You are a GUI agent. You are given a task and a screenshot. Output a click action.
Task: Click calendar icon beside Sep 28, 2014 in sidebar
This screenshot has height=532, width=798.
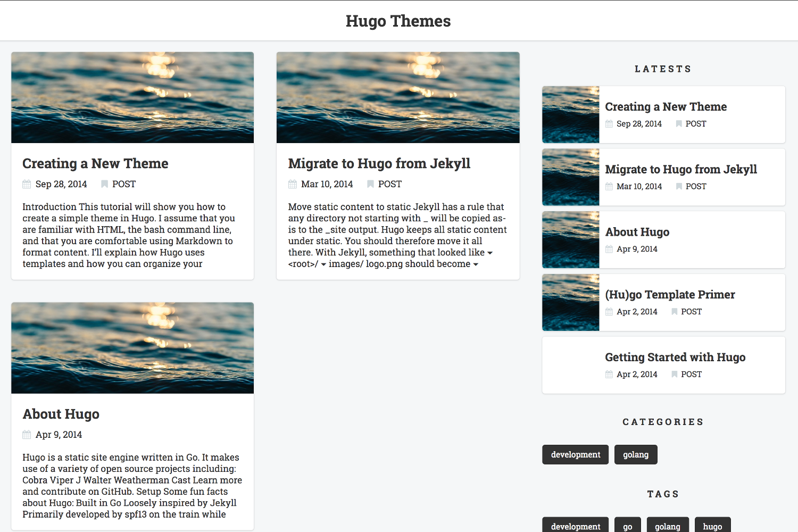click(x=609, y=124)
